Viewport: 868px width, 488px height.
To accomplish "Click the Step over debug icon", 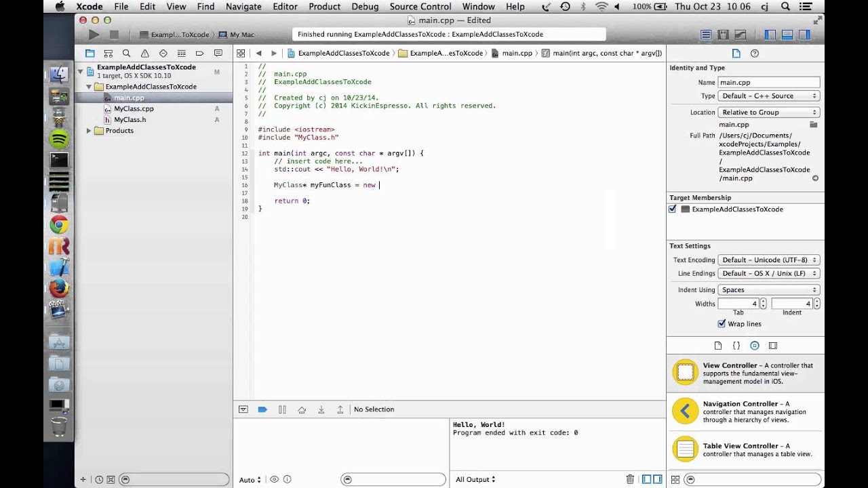I will (x=302, y=409).
